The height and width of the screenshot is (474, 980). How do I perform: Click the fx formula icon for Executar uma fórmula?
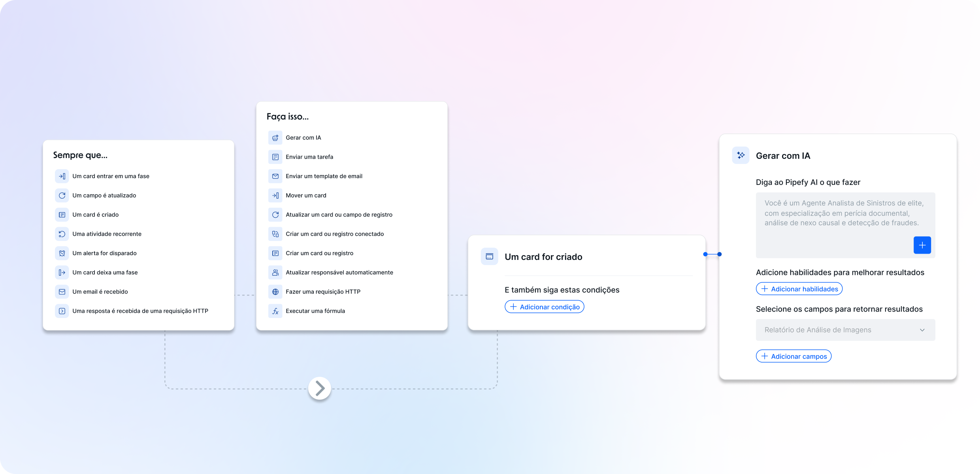275,311
